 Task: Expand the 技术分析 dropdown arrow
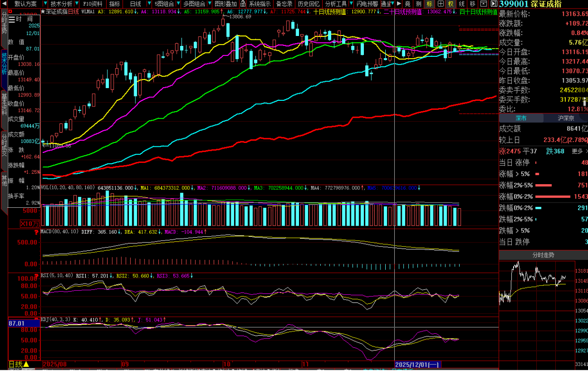pos(76,4)
